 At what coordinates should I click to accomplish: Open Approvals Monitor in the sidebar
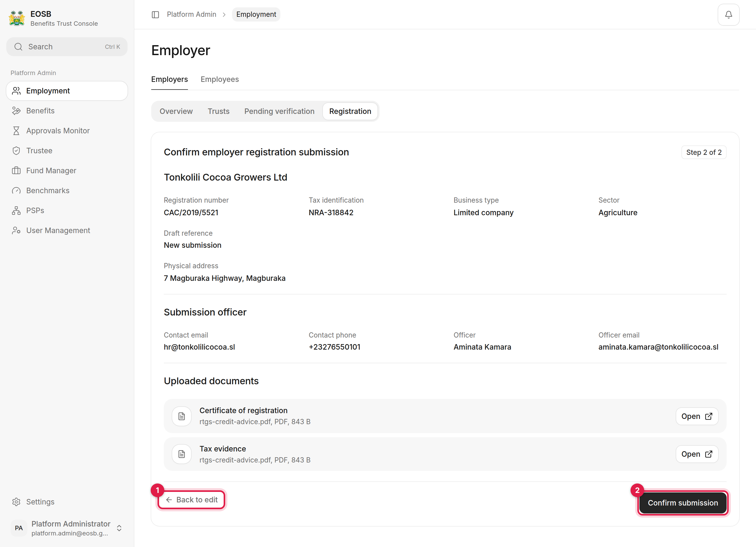coord(67,131)
